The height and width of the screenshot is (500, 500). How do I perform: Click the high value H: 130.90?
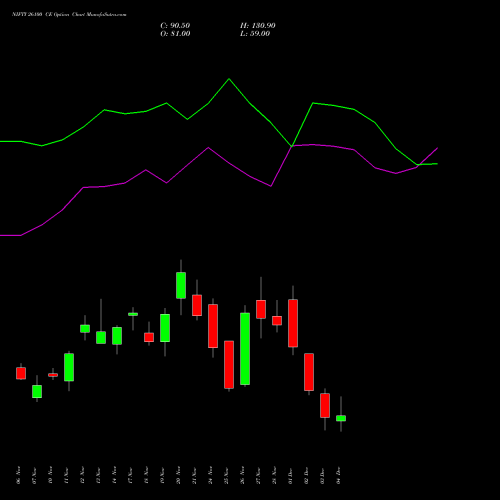[x=258, y=26]
